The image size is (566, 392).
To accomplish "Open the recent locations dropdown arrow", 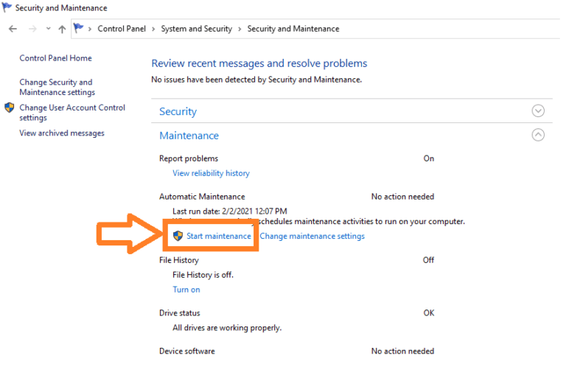I will point(48,29).
